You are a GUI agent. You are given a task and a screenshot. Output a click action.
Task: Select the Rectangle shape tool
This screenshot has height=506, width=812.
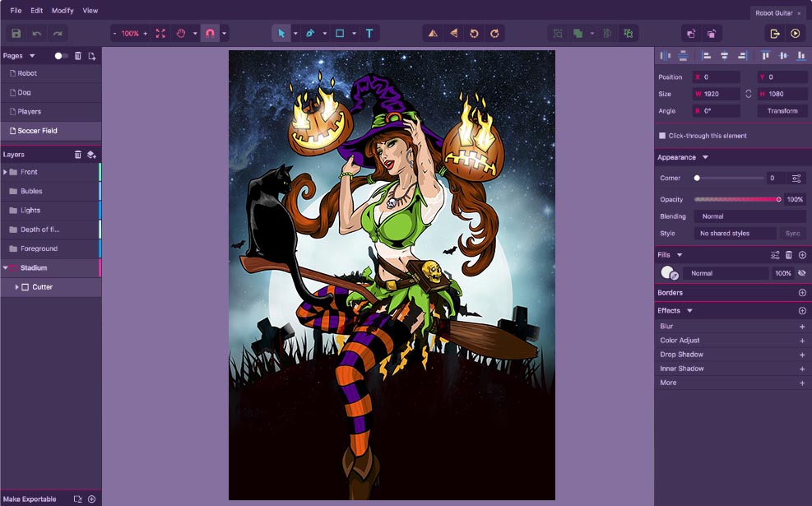[x=340, y=34]
